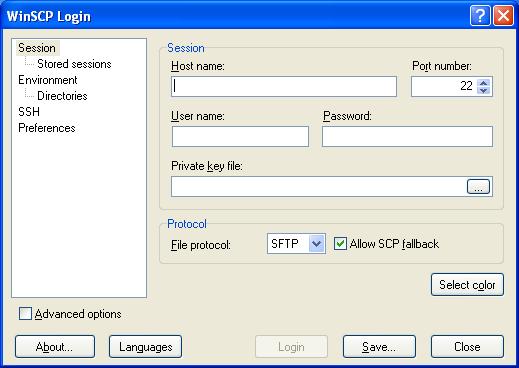The width and height of the screenshot is (519, 368).
Task: Click the Save button
Action: coord(379,347)
